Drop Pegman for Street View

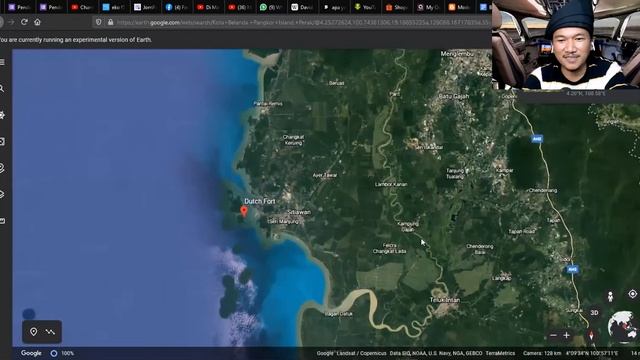click(610, 296)
